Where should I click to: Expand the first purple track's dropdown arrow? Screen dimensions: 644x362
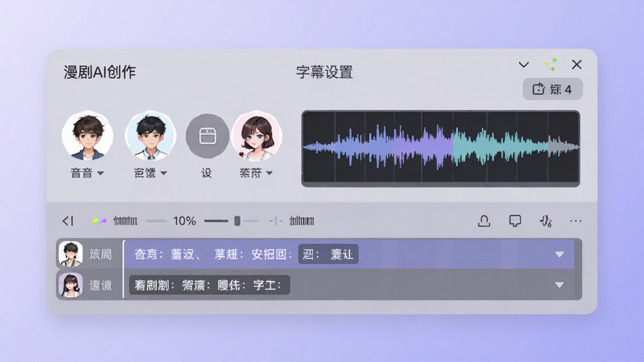559,255
